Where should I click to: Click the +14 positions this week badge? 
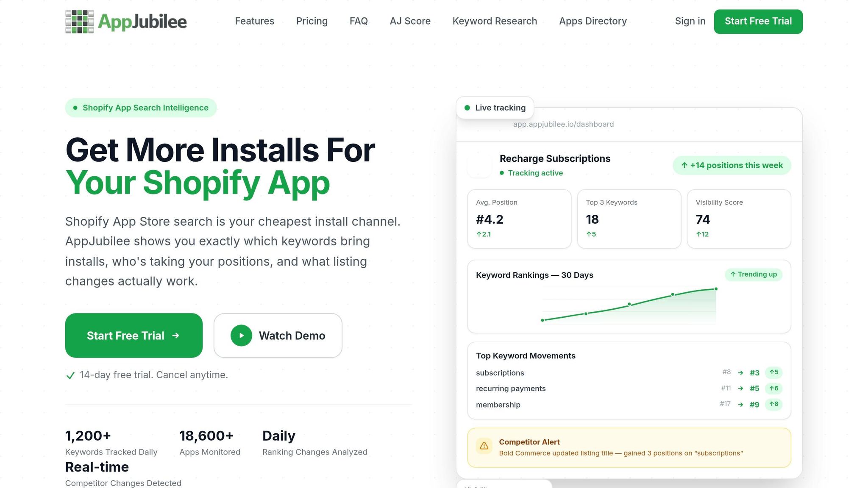tap(732, 165)
